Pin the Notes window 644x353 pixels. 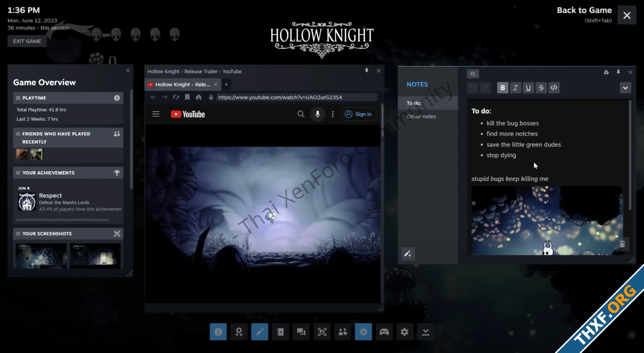pyautogui.click(x=618, y=72)
